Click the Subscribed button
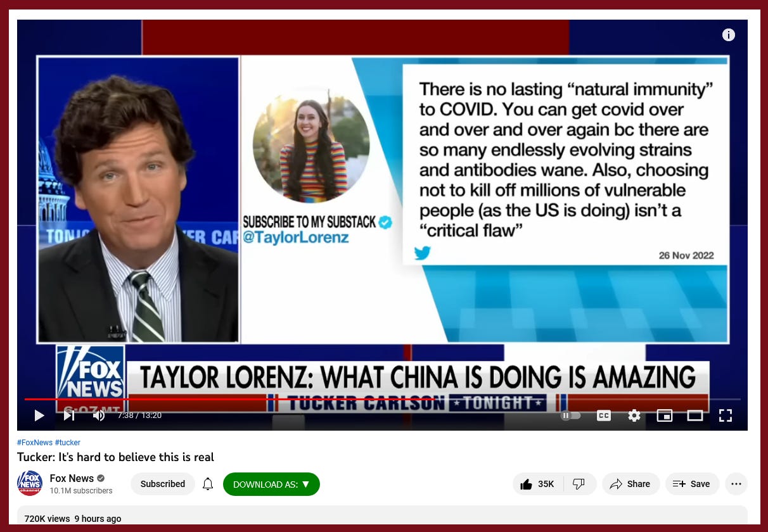This screenshot has width=768, height=532. (163, 484)
